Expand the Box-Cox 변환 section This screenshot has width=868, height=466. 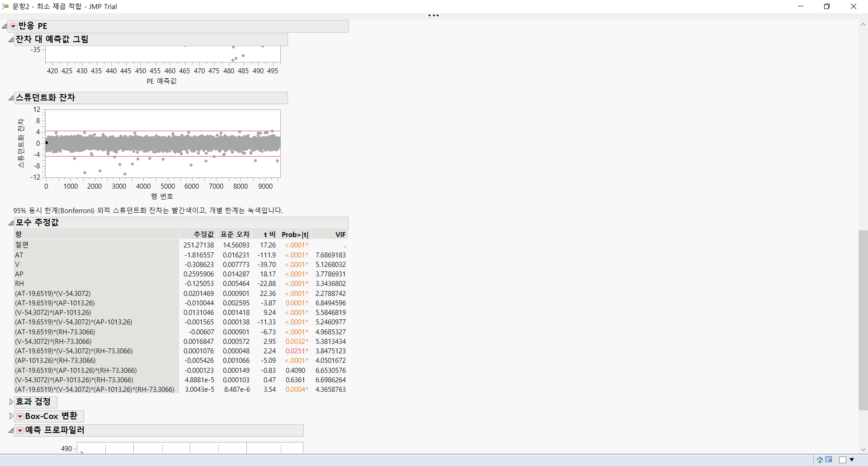tap(11, 416)
